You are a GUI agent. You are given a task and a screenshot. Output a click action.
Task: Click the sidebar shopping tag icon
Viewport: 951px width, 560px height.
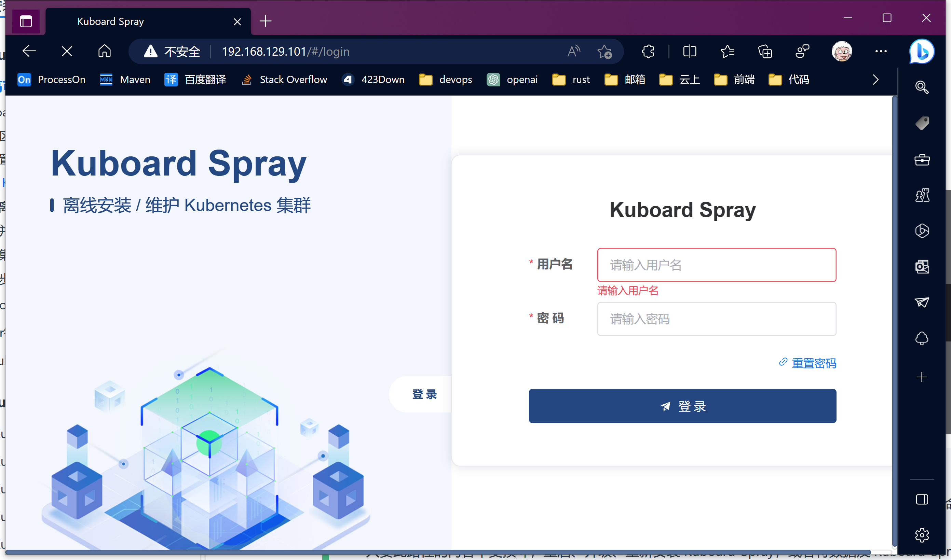[x=922, y=123]
